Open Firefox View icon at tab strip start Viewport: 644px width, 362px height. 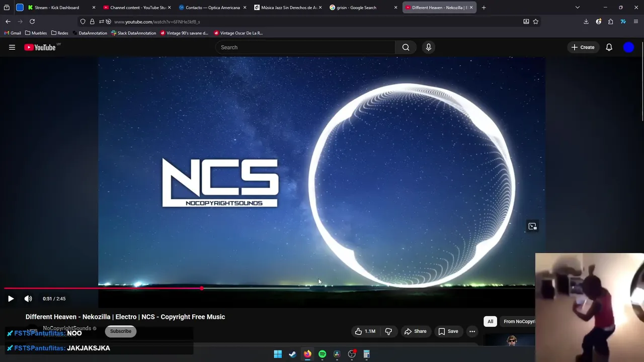(7, 8)
